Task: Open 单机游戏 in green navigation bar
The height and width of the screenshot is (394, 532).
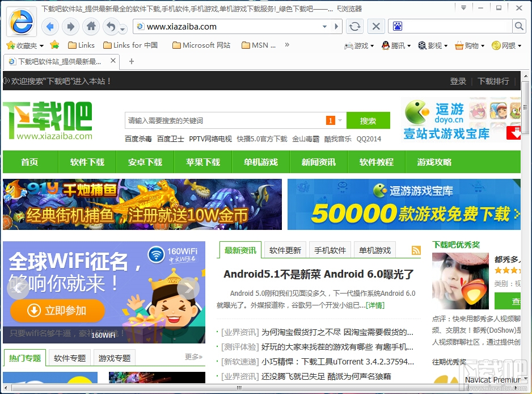Action: [x=260, y=162]
